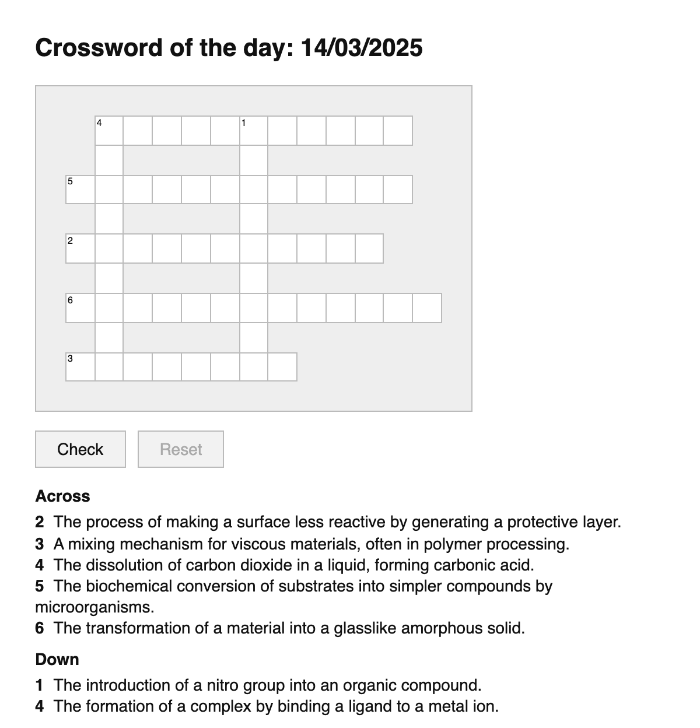Click the nitro group clue 1 Down
The height and width of the screenshot is (728, 700).
pyautogui.click(x=267, y=685)
